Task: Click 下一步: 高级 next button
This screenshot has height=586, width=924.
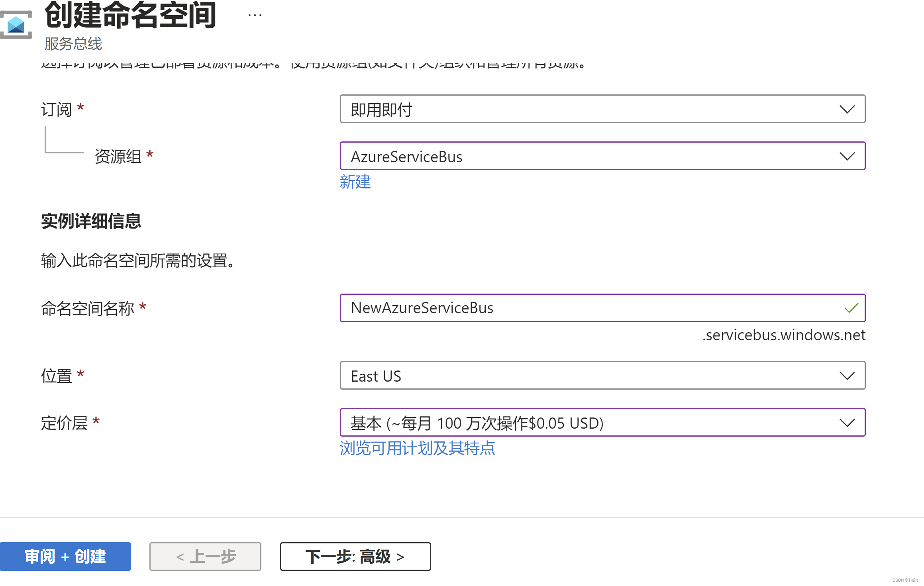Action: pyautogui.click(x=355, y=557)
